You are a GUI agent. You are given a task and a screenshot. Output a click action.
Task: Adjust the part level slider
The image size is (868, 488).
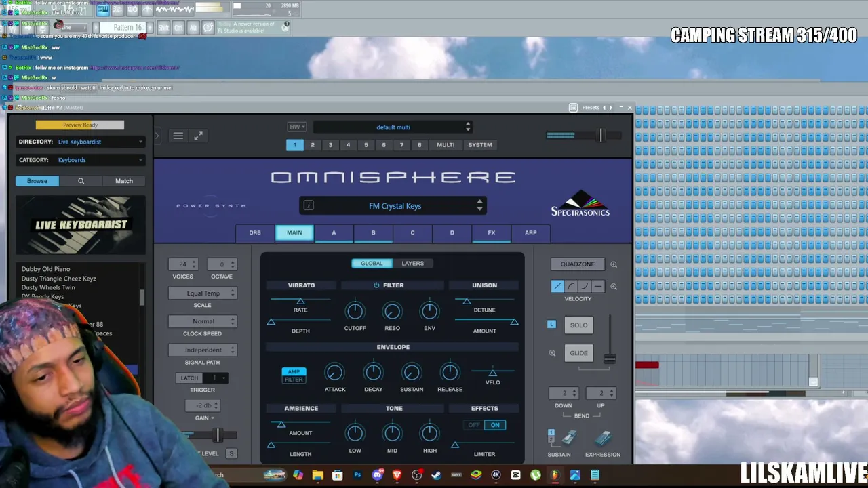218,435
